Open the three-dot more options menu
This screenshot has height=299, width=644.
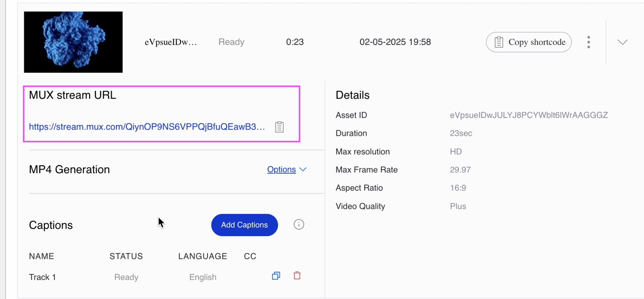[588, 42]
